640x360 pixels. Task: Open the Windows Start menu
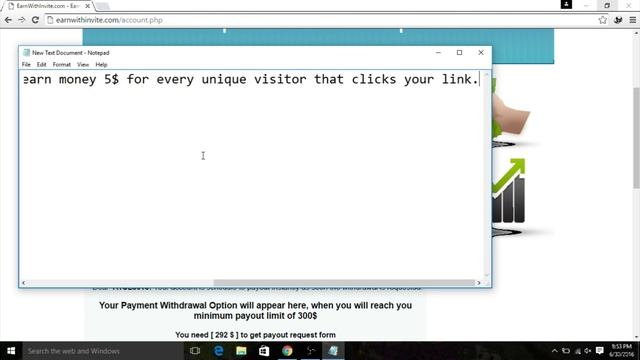11,351
